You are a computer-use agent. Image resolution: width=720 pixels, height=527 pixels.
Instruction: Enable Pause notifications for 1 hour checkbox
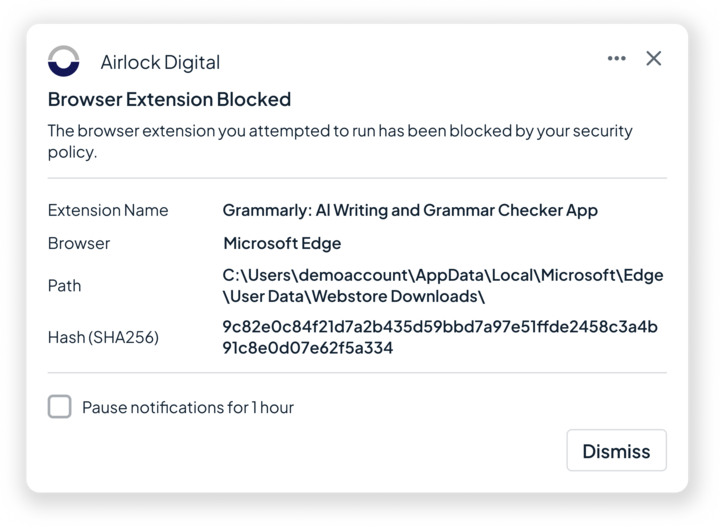tap(60, 407)
